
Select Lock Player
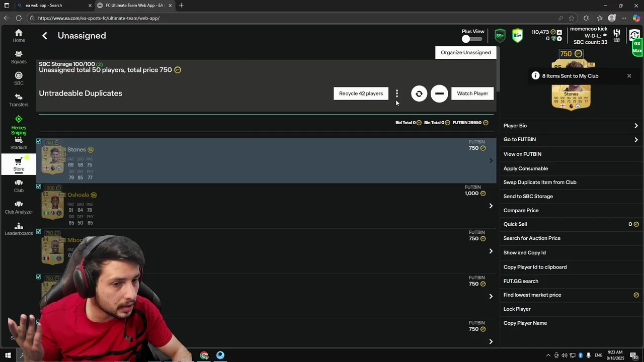click(571, 309)
